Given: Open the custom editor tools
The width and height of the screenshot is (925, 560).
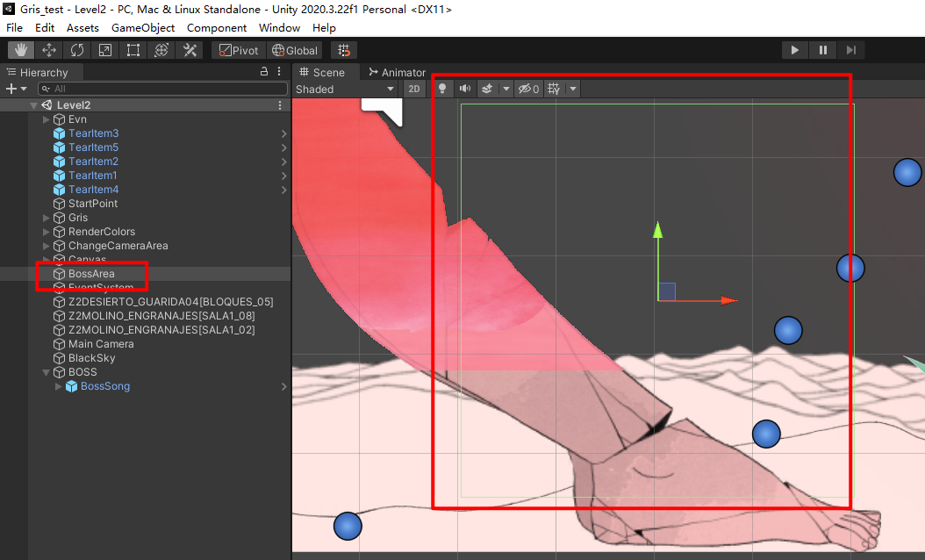Looking at the screenshot, I should tap(190, 50).
